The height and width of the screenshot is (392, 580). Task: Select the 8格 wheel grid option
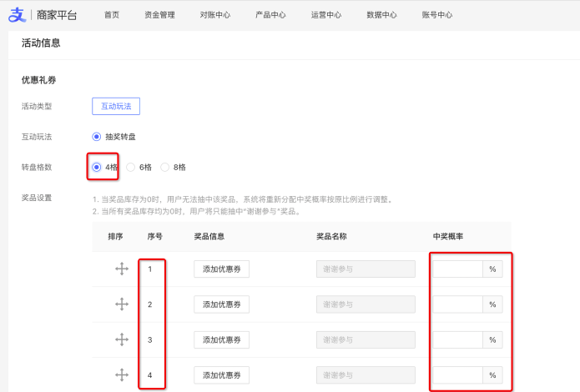(165, 167)
